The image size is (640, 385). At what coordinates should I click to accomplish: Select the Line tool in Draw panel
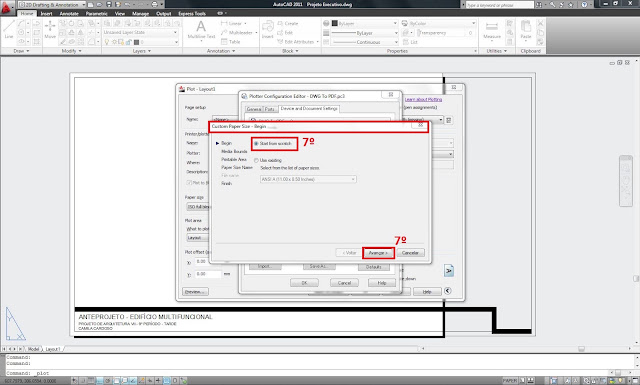click(x=9, y=29)
